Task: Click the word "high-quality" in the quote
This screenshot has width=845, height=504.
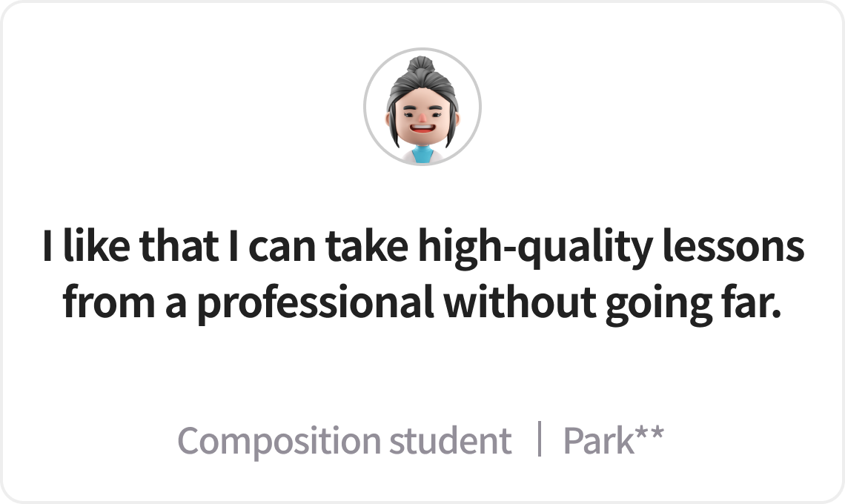Action: [536, 247]
